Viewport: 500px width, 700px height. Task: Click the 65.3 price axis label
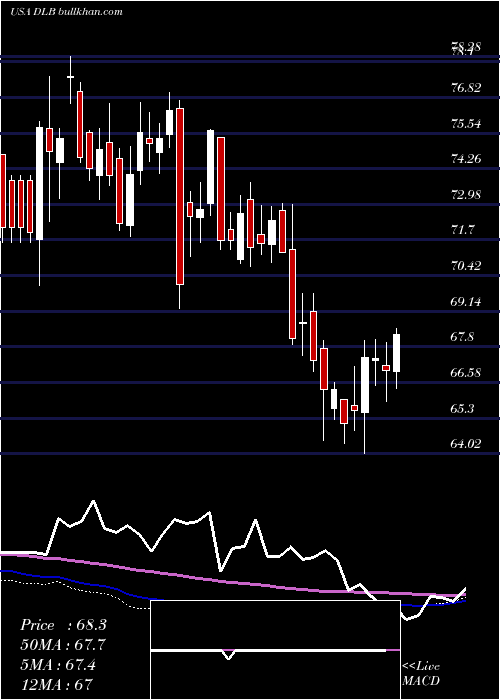pos(462,408)
